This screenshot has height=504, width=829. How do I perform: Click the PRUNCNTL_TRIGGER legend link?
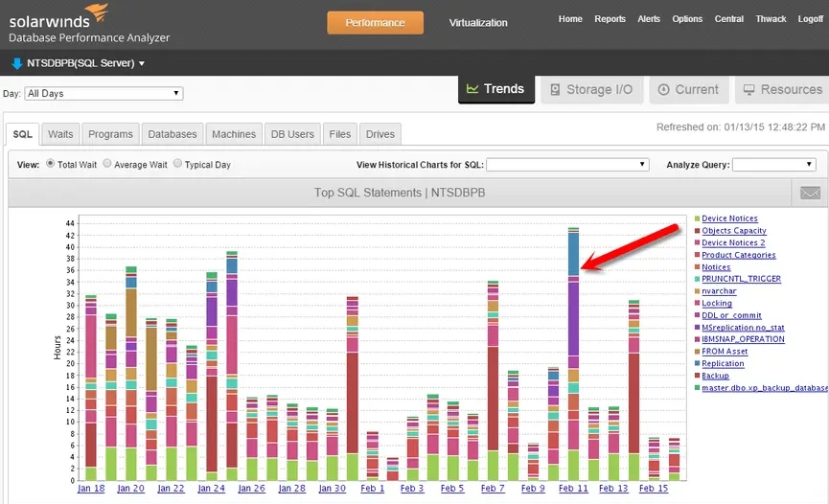741,279
